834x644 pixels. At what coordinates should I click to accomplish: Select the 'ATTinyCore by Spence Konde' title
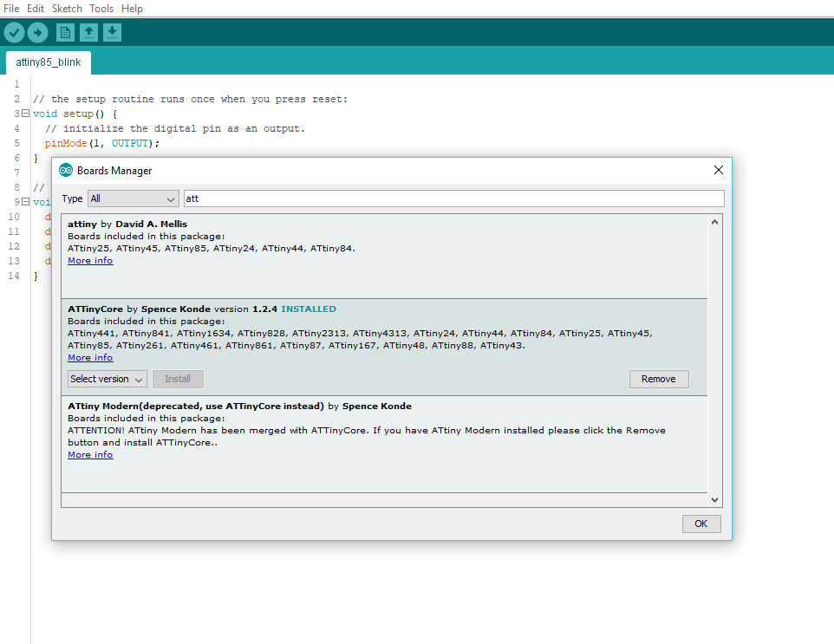click(139, 309)
